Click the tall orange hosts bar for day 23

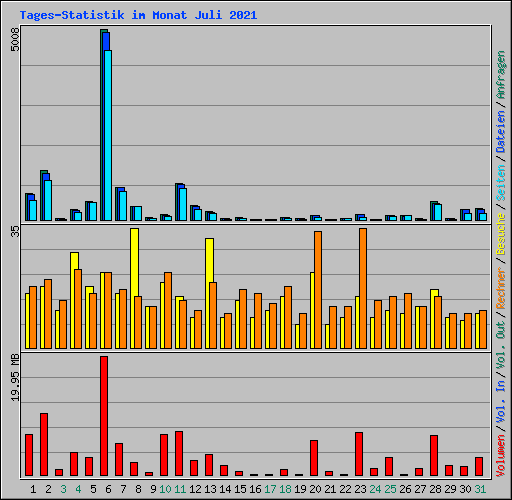(363, 288)
